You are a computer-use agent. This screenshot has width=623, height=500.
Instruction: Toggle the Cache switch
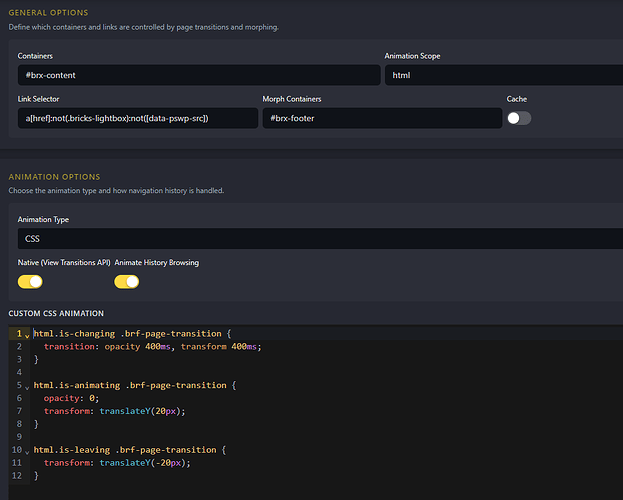pos(519,118)
